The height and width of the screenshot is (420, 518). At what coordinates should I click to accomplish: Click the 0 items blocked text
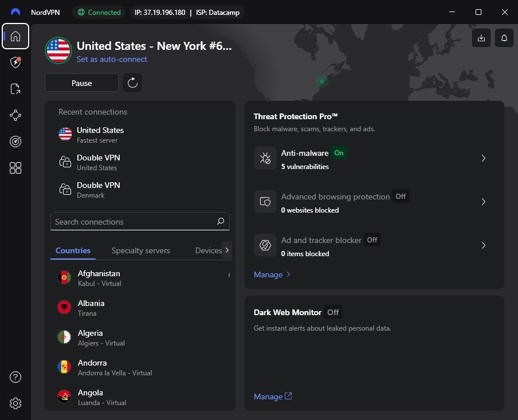(x=305, y=254)
